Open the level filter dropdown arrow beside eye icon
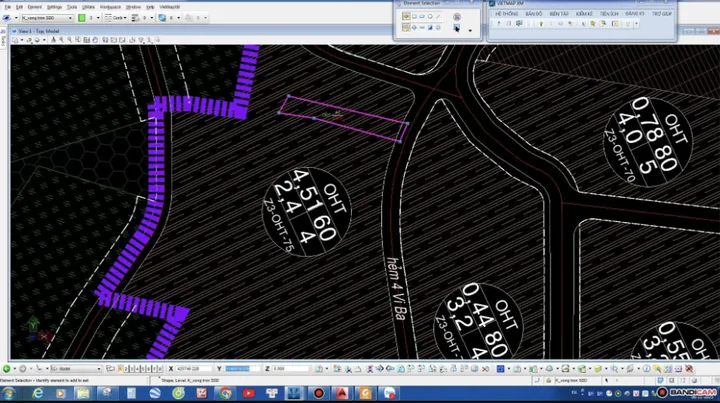Image resolution: width=720 pixels, height=403 pixels. click(x=16, y=18)
